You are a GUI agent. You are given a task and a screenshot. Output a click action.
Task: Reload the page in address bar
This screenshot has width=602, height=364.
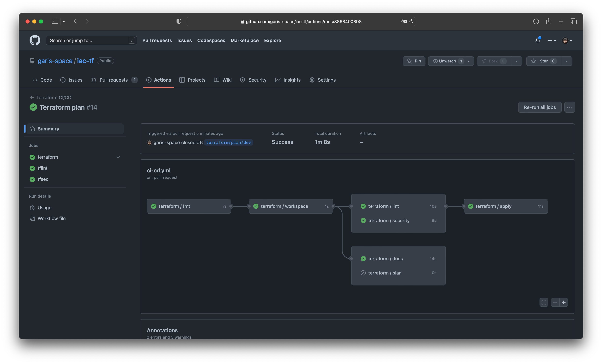(x=411, y=21)
